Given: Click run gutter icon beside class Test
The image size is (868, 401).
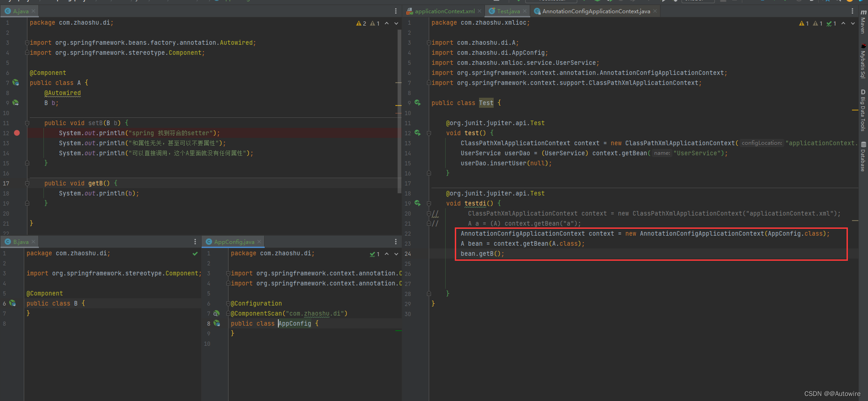Looking at the screenshot, I should (417, 103).
